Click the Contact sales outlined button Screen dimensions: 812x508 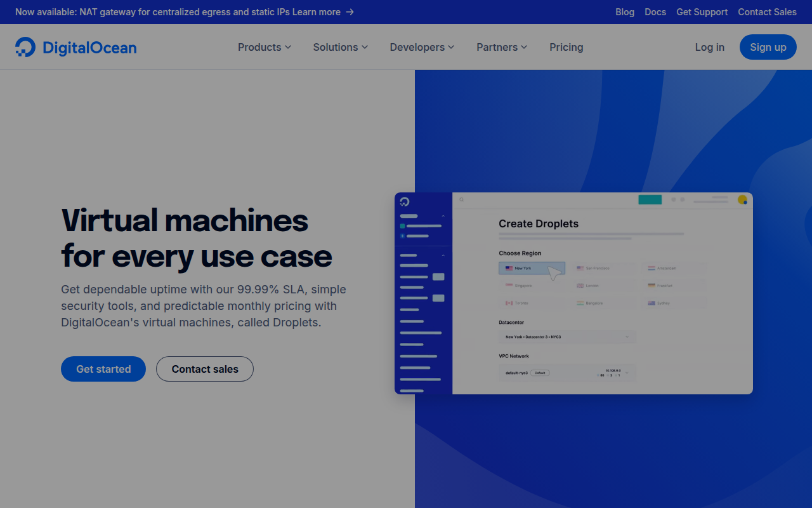pyautogui.click(x=205, y=369)
